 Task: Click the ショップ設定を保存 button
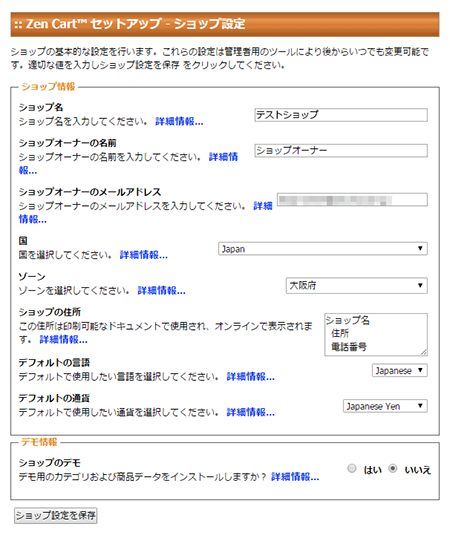click(x=56, y=515)
